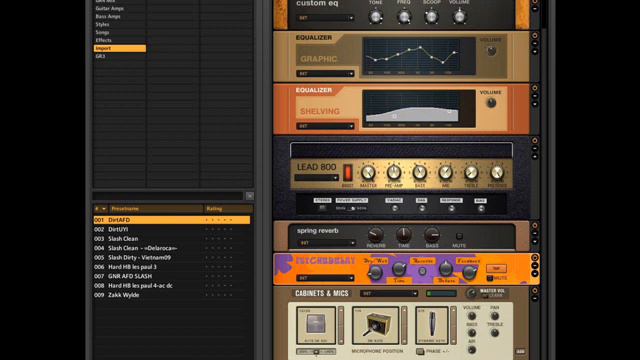Toggle the spring reverb Mute button

click(x=459, y=236)
